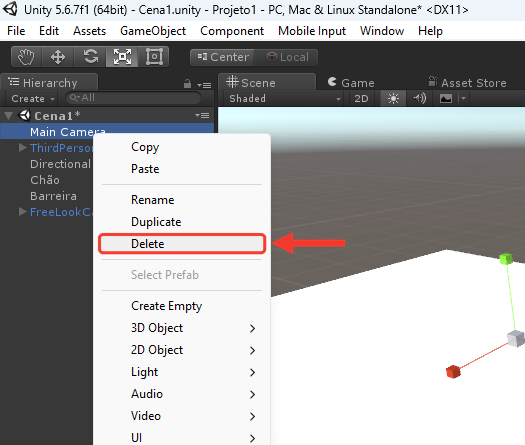The width and height of the screenshot is (525, 445).
Task: Open the scene effects dropdown arrow
Action: pyautogui.click(x=464, y=98)
